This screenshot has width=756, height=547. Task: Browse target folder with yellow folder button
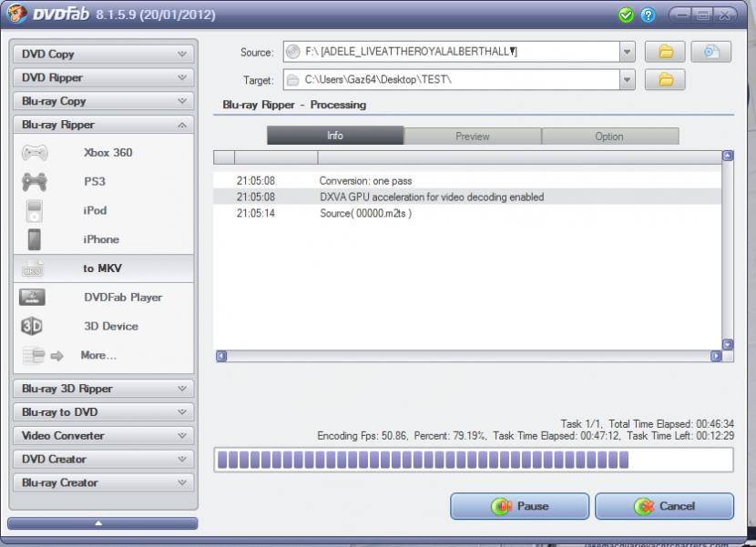click(665, 79)
